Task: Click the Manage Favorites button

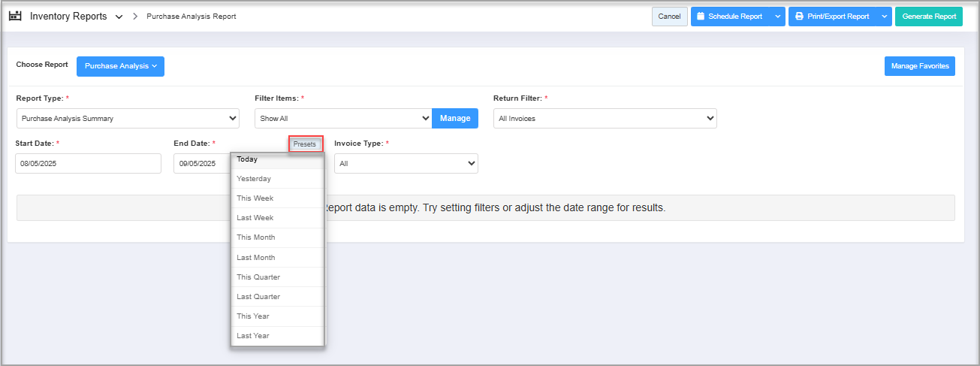Action: pyautogui.click(x=919, y=66)
